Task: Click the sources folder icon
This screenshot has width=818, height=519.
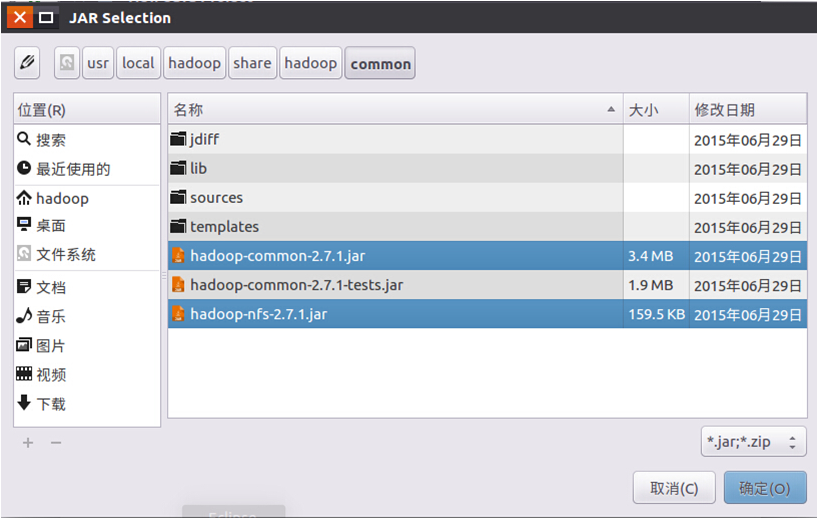Action: (x=179, y=198)
